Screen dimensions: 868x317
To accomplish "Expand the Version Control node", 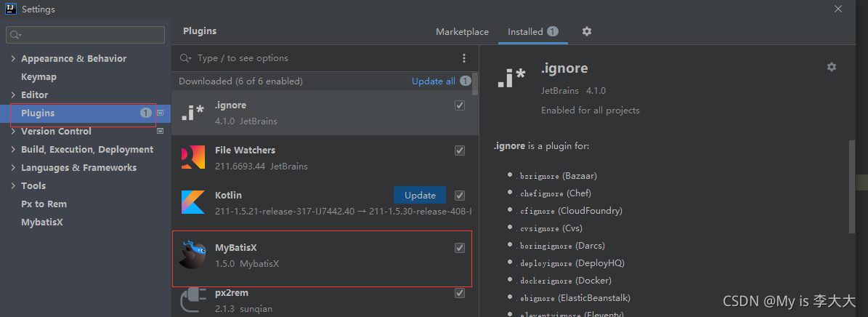I will [x=13, y=132].
